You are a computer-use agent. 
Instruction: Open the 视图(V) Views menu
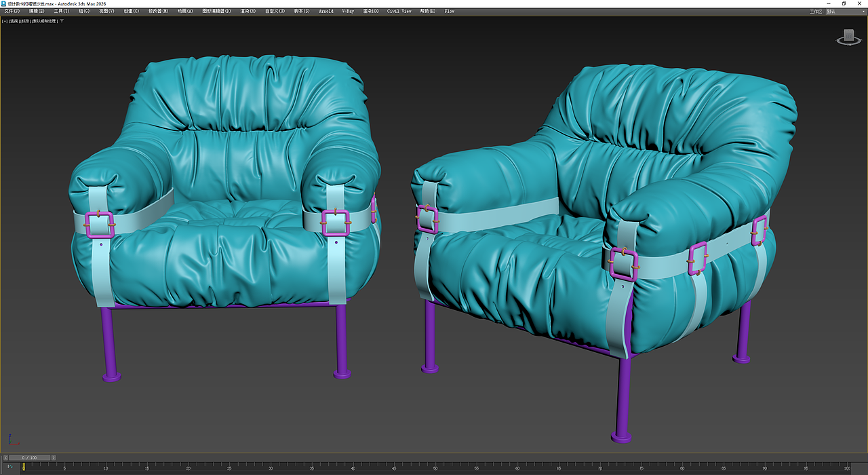pyautogui.click(x=106, y=12)
